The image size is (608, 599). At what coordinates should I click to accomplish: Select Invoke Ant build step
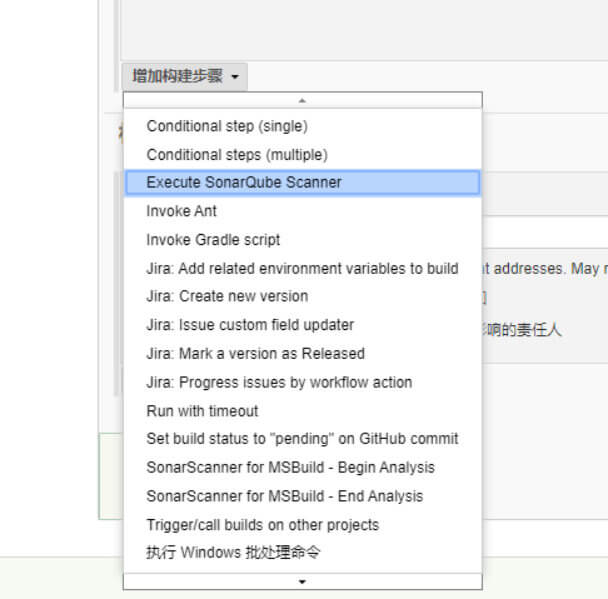pos(302,211)
